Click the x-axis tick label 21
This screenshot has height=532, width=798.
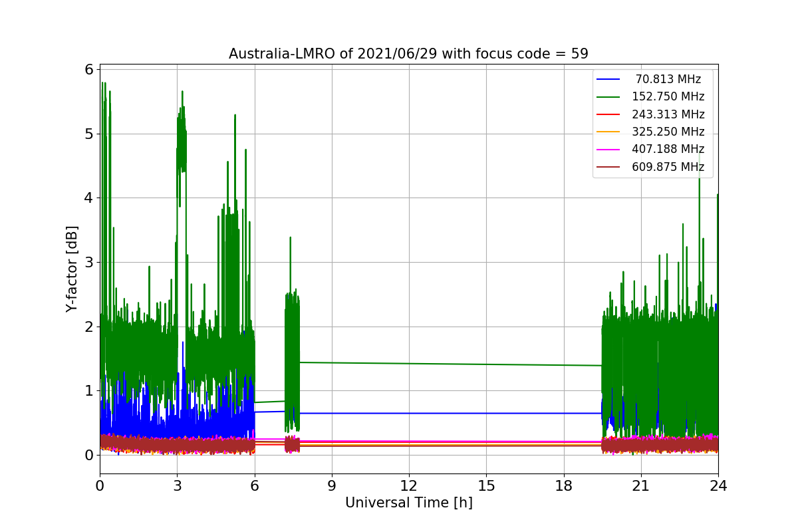pyautogui.click(x=640, y=486)
